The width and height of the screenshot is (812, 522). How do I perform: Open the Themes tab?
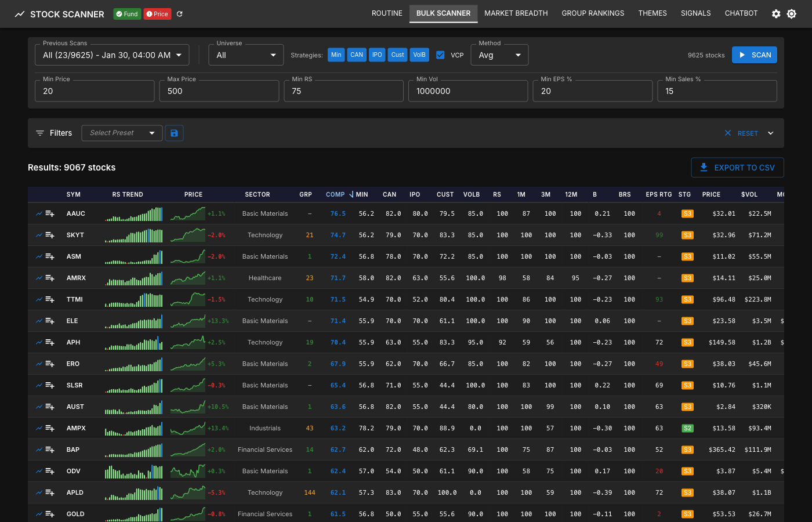(x=652, y=13)
